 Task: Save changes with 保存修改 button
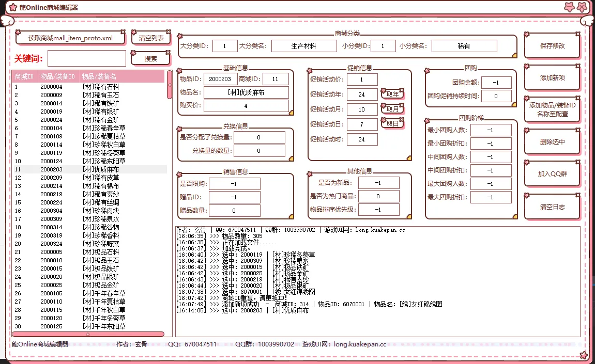[552, 46]
